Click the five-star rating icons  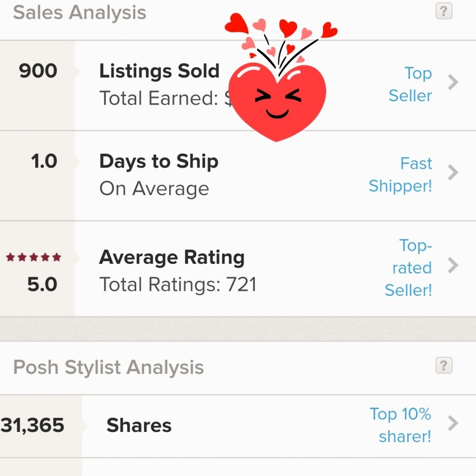(34, 258)
